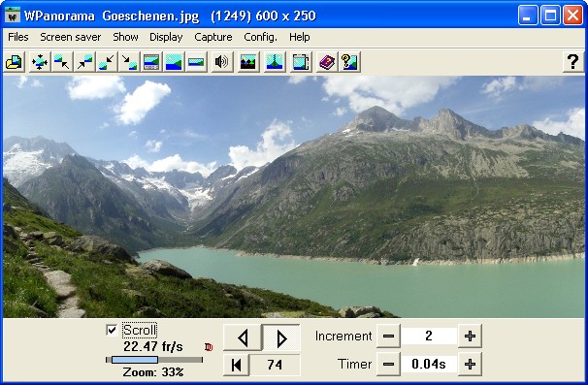Screen dimensions: 588x385
Task: Maximize the WPanorama window
Action: pos(550,16)
